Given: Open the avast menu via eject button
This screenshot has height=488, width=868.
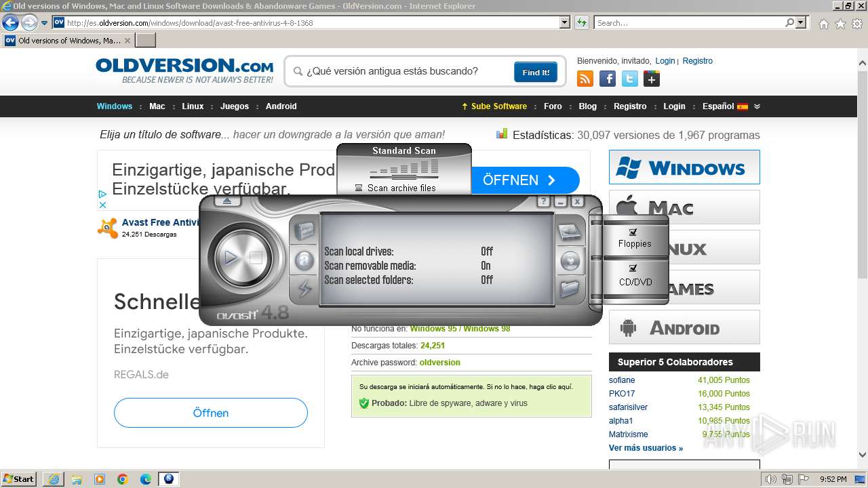Looking at the screenshot, I should tap(227, 201).
